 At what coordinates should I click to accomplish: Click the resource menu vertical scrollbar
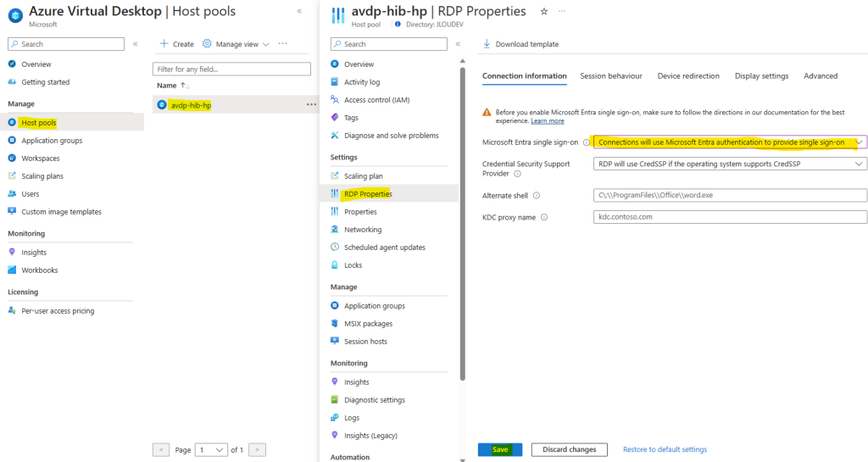coord(462,223)
